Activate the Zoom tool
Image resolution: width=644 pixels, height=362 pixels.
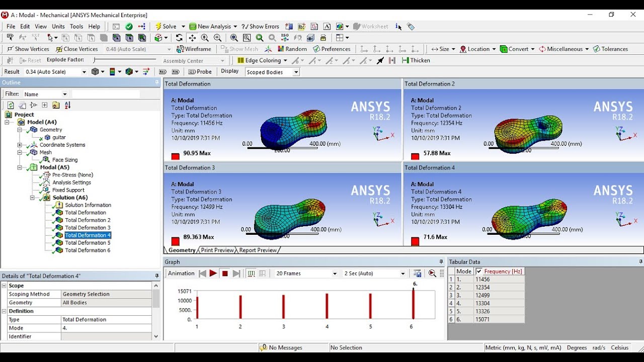(x=205, y=38)
